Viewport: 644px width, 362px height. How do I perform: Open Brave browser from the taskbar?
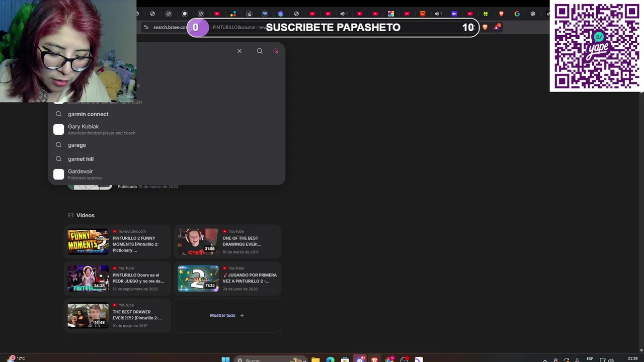pyautogui.click(x=374, y=359)
